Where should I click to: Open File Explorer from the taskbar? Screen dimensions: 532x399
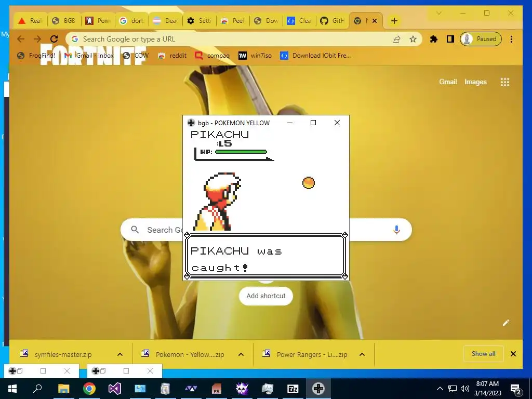click(63, 389)
